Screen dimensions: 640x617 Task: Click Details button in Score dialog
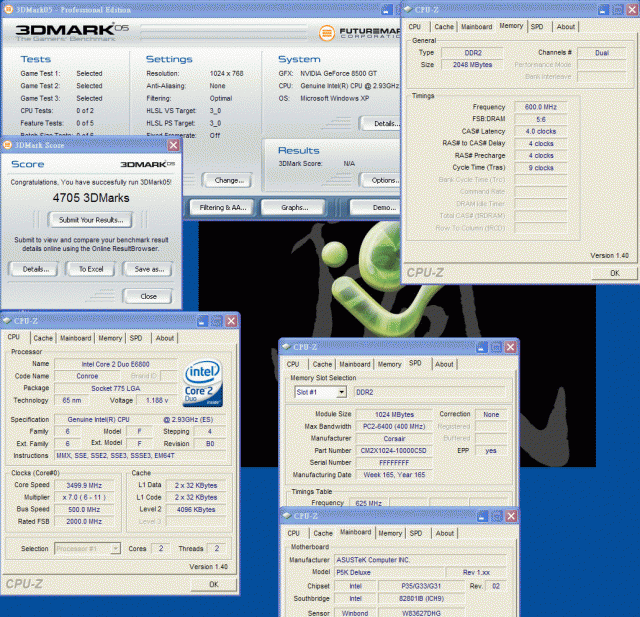click(x=36, y=269)
